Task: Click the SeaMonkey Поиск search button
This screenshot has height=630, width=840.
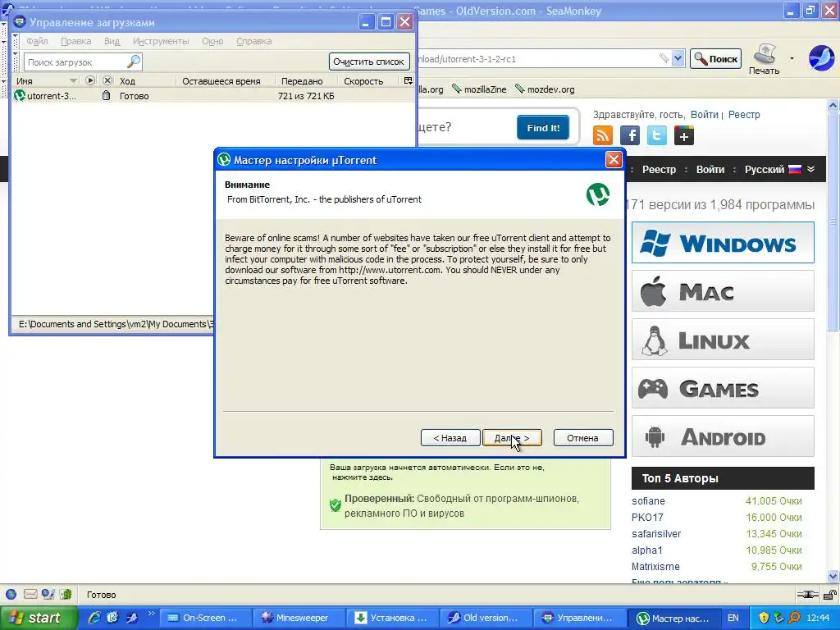Action: click(715, 59)
